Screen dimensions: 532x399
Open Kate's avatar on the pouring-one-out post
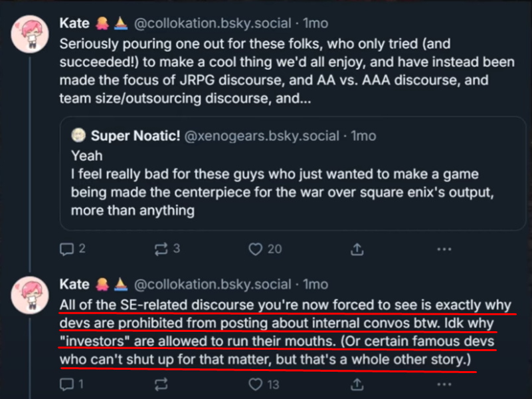(x=29, y=35)
